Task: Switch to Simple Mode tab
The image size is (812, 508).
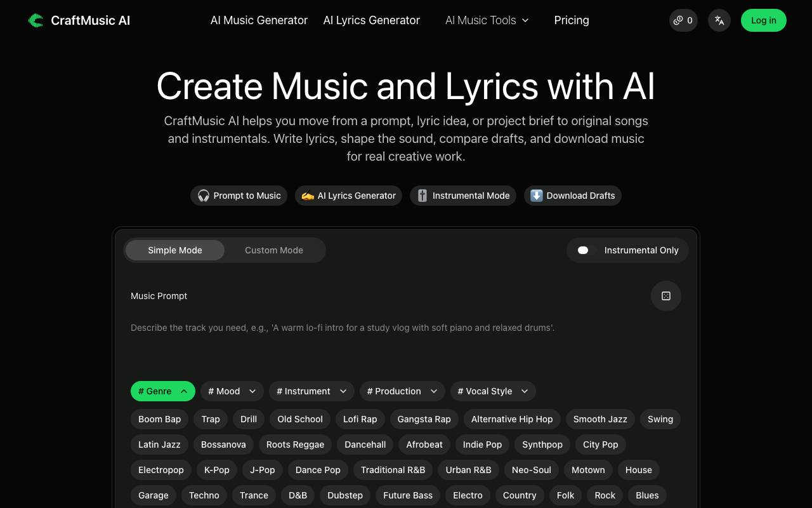Action: point(175,250)
